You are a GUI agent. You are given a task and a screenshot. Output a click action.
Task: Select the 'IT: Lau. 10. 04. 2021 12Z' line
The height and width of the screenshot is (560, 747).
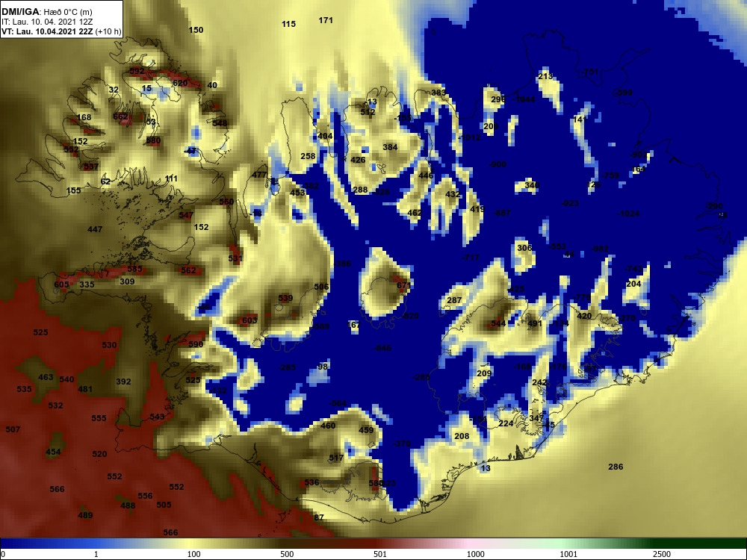tap(46, 22)
